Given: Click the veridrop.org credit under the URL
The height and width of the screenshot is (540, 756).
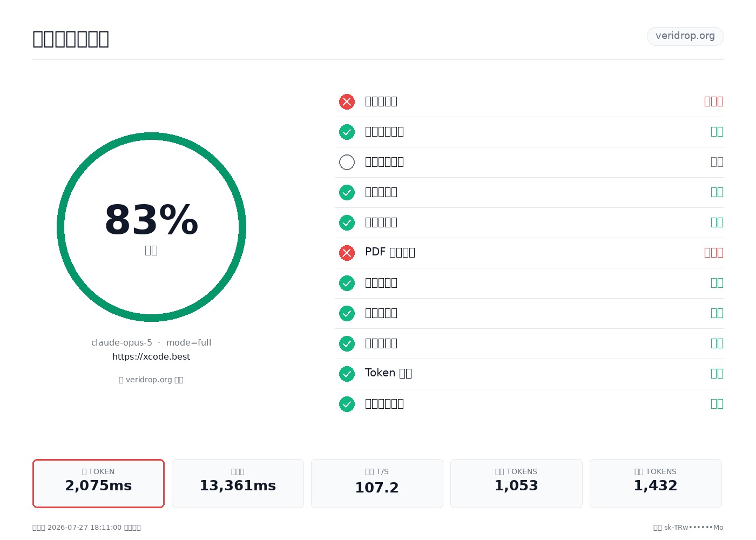Looking at the screenshot, I should pos(151,380).
